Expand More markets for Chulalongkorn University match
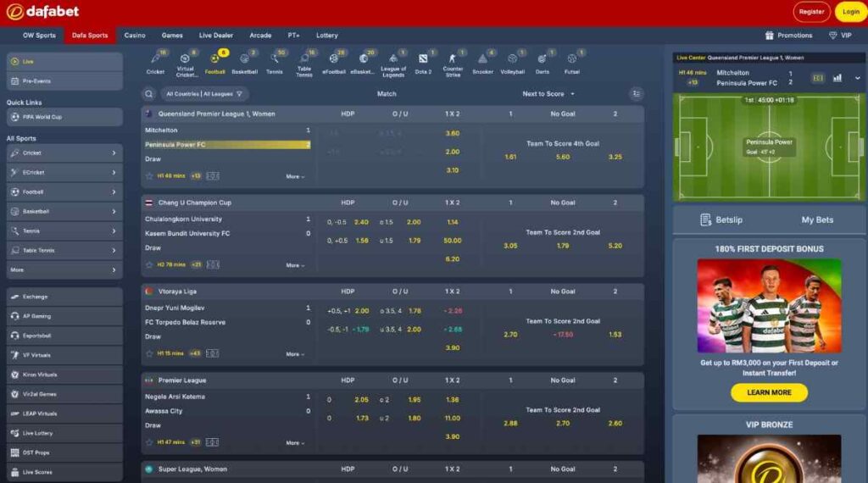 (295, 265)
